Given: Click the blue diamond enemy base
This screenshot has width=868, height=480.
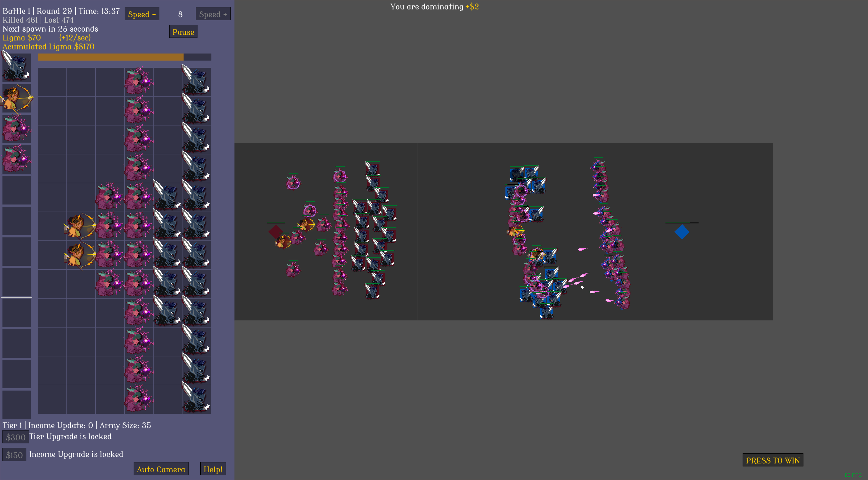Looking at the screenshot, I should [682, 232].
